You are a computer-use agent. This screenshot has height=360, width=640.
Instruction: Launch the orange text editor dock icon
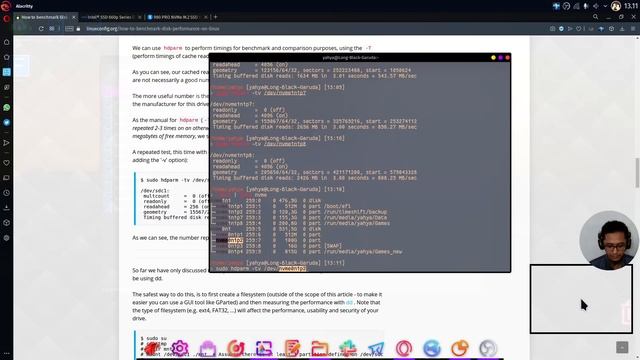[292, 348]
